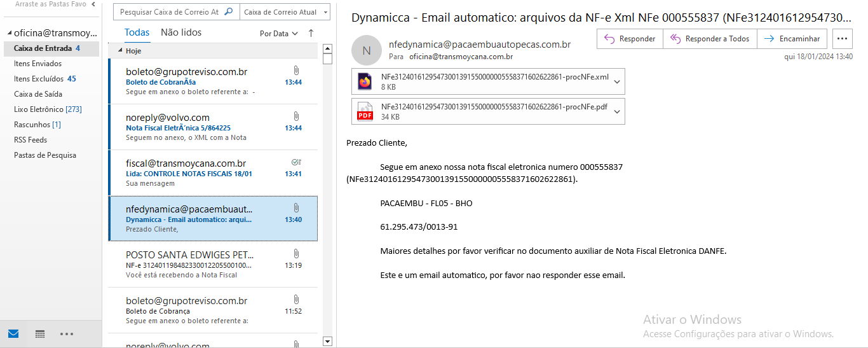Click the Mail icon in bottom navigation
The width and height of the screenshot is (868, 348).
13,334
